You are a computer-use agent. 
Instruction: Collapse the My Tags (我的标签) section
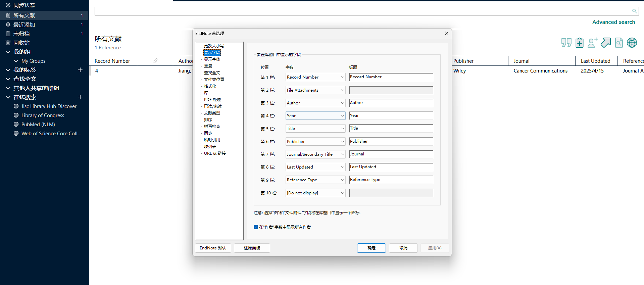pyautogui.click(x=8, y=70)
